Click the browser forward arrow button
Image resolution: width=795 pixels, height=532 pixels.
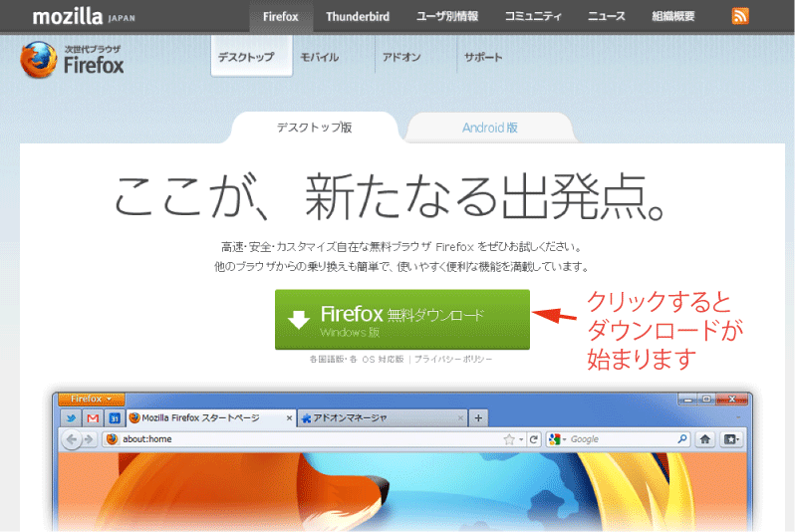(x=89, y=439)
